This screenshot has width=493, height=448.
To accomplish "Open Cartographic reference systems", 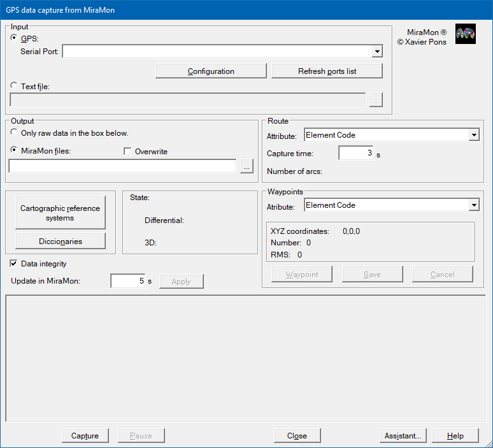I will [x=60, y=213].
